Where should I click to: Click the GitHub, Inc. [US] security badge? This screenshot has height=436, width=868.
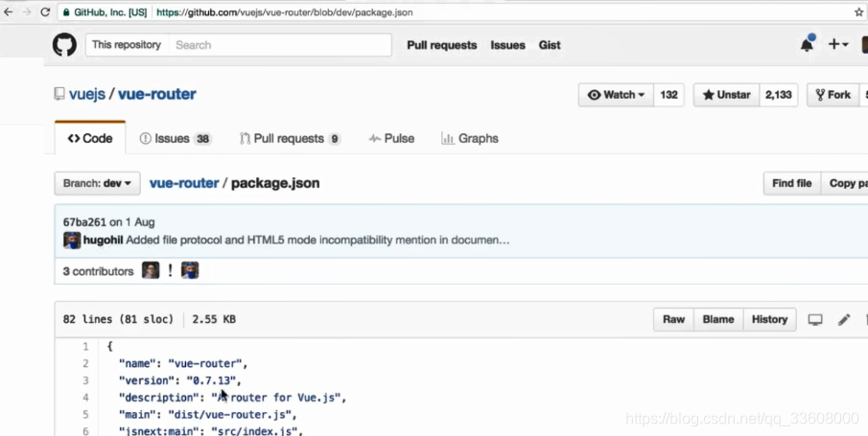[106, 12]
